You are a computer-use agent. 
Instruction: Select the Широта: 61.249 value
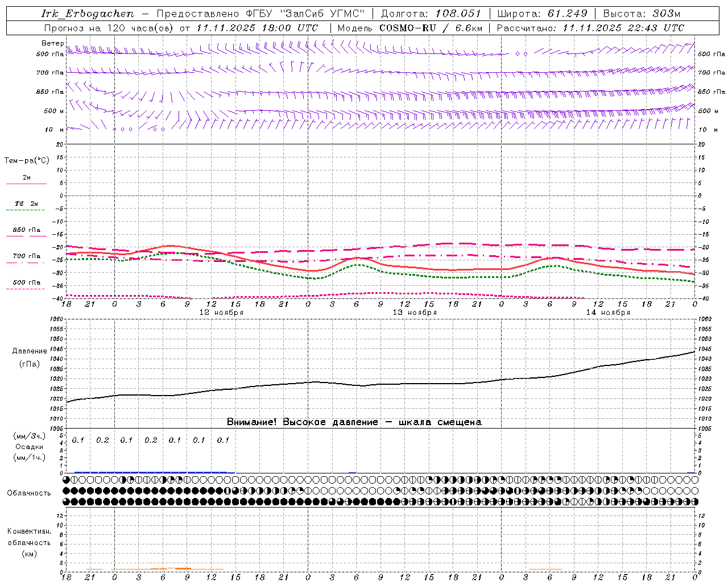coord(542,14)
